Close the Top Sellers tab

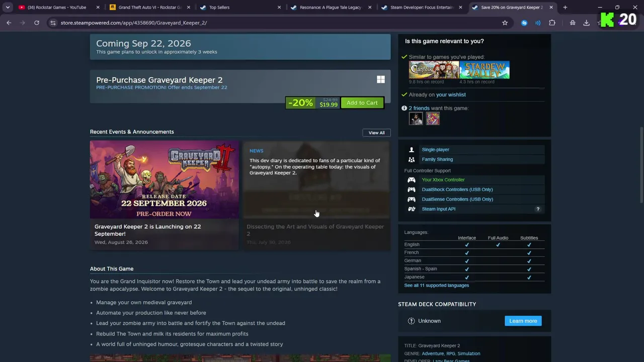(279, 8)
